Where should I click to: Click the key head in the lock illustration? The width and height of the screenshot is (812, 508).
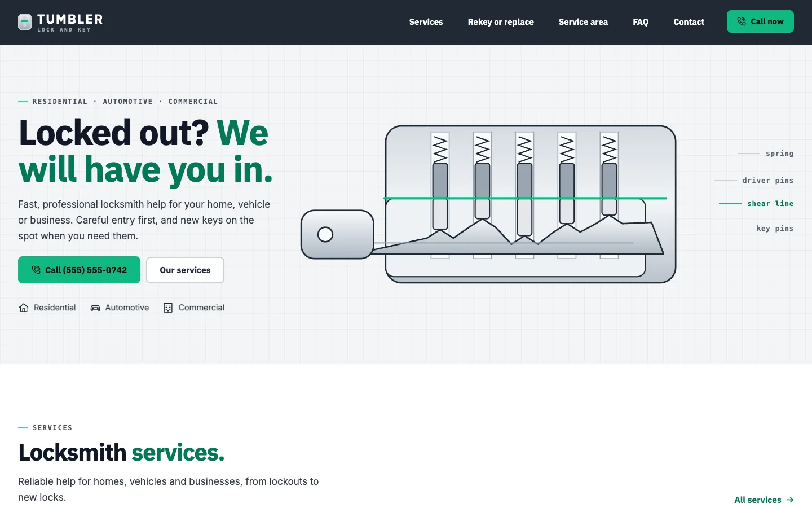point(337,234)
